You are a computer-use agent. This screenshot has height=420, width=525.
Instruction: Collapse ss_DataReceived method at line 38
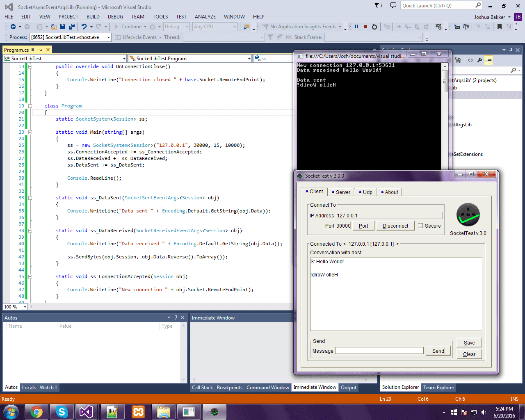[30, 231]
